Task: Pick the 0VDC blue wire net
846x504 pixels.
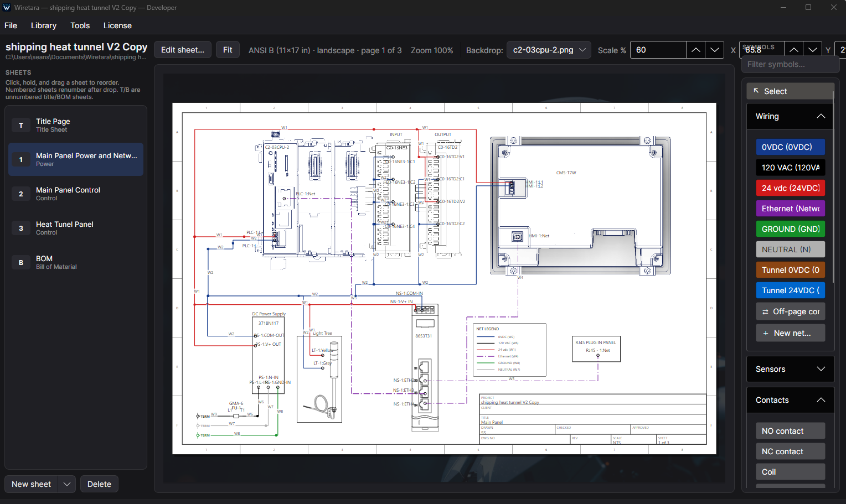Action: click(790, 147)
